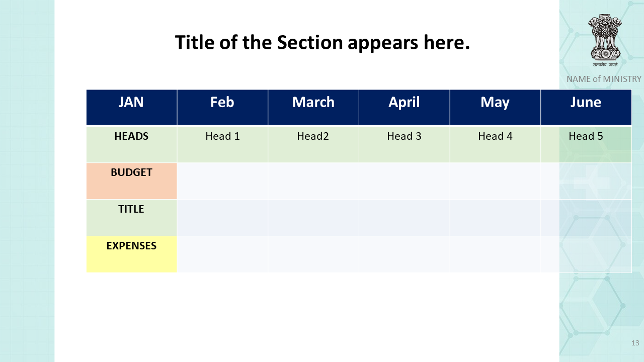Click the orange BUDGET cell
The height and width of the screenshot is (362, 644).
coord(132,181)
